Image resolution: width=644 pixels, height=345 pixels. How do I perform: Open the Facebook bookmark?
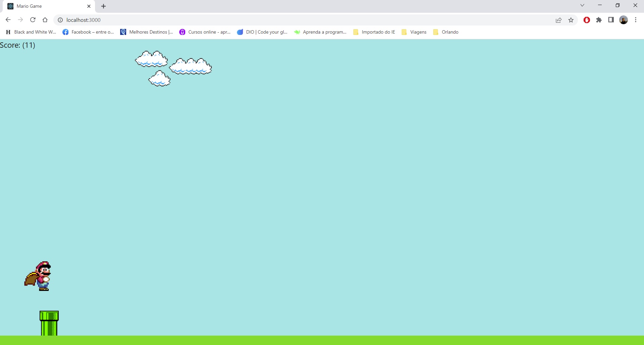pos(88,32)
